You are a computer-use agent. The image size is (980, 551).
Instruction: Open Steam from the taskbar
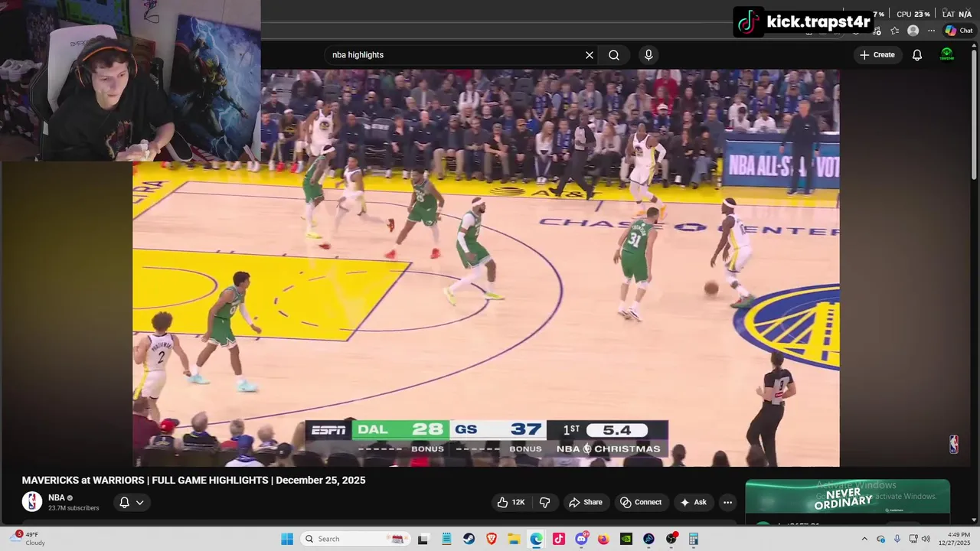tap(469, 539)
